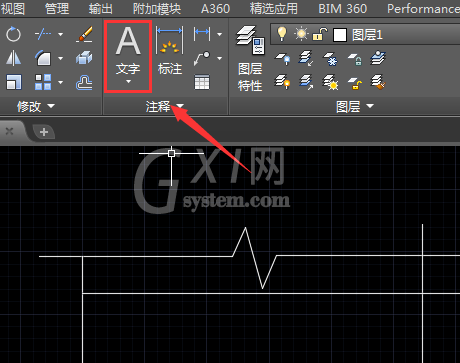Image resolution: width=460 pixels, height=363 pixels.
Task: Click the layer Off tool icon
Action: pos(282,59)
